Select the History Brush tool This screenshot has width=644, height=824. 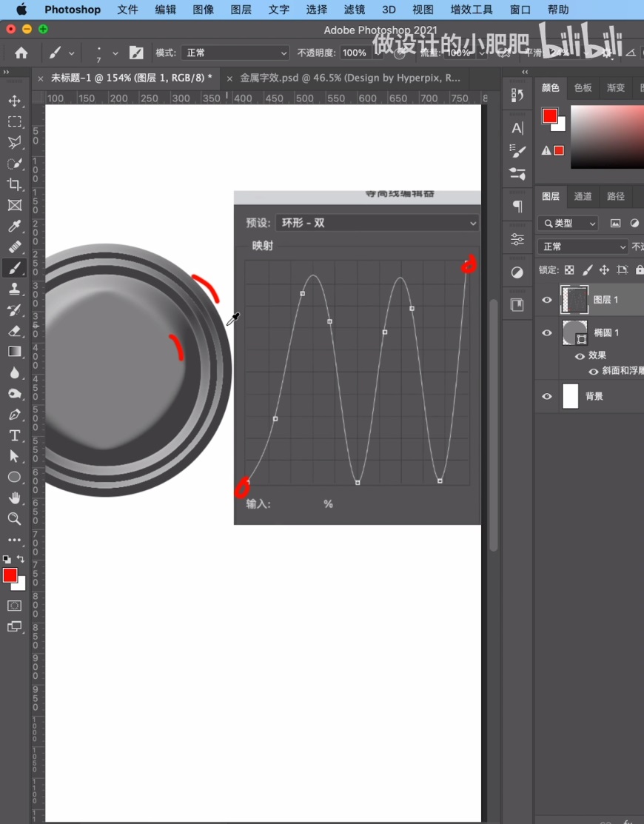click(14, 309)
